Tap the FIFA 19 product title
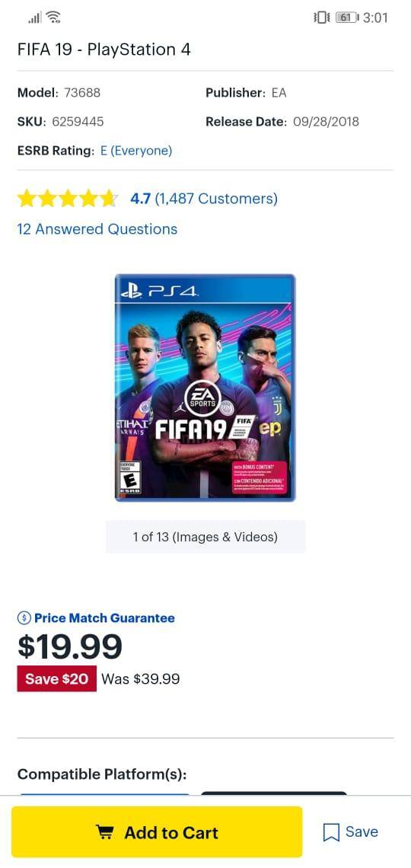The height and width of the screenshot is (868, 411). [x=104, y=49]
